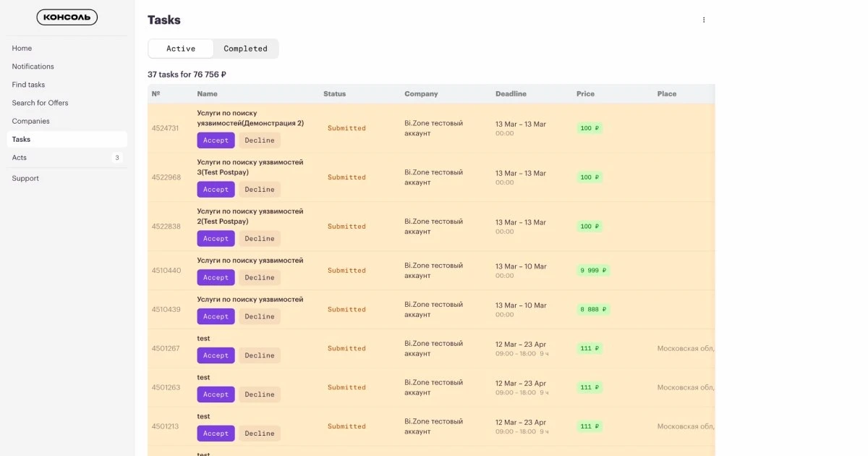Image resolution: width=868 pixels, height=456 pixels.
Task: Accept task 4522968
Action: click(216, 190)
